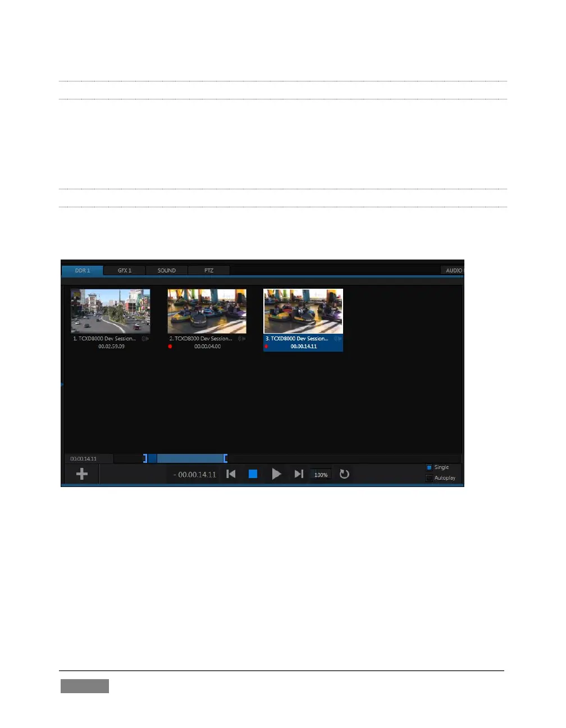Click the scrub bar playhead knob
This screenshot has width=566, height=728.
coord(152,458)
